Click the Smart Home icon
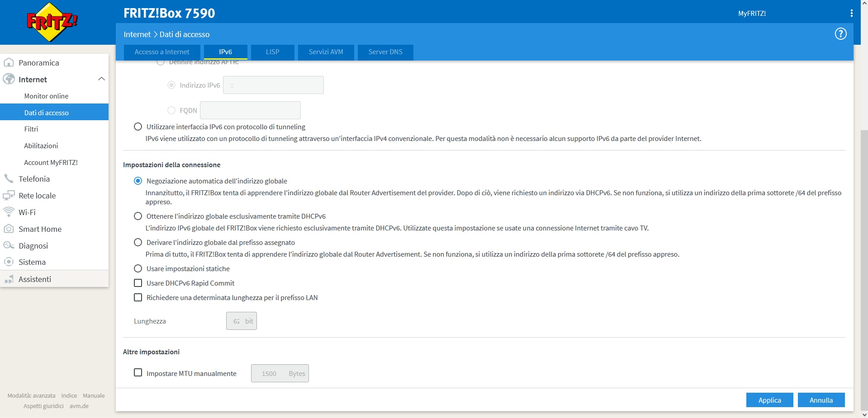 (9, 229)
